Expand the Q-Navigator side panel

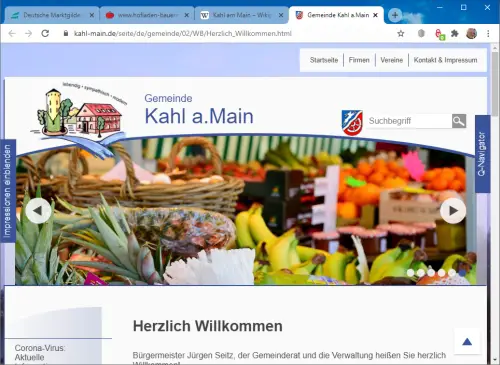pyautogui.click(x=482, y=154)
